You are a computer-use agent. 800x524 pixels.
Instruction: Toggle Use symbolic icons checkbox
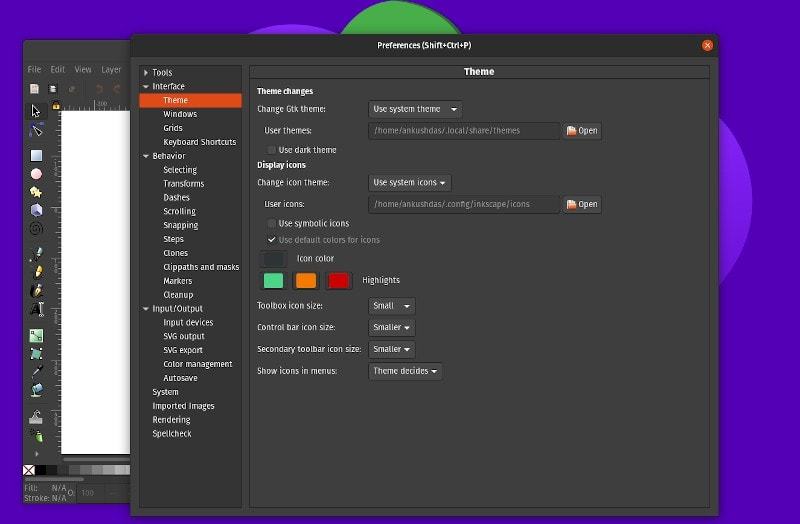click(x=271, y=223)
